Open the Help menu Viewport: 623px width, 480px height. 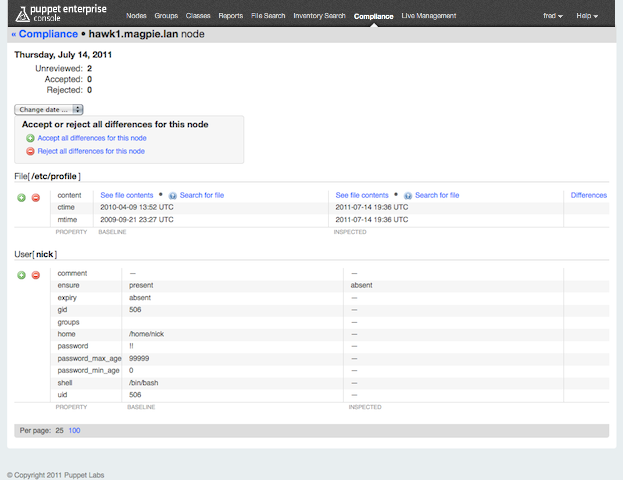point(587,16)
